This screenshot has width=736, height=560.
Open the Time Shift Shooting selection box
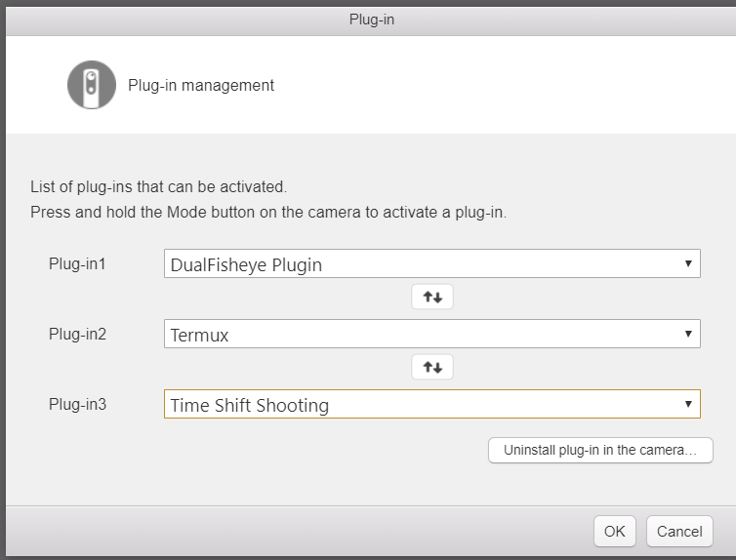pyautogui.click(x=432, y=404)
